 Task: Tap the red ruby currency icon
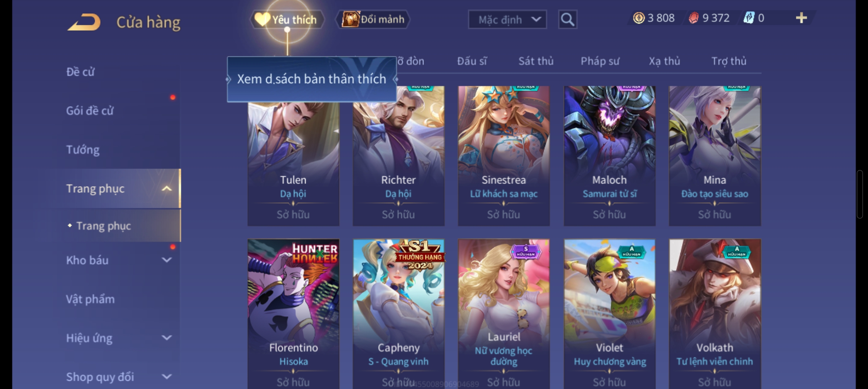tap(694, 18)
